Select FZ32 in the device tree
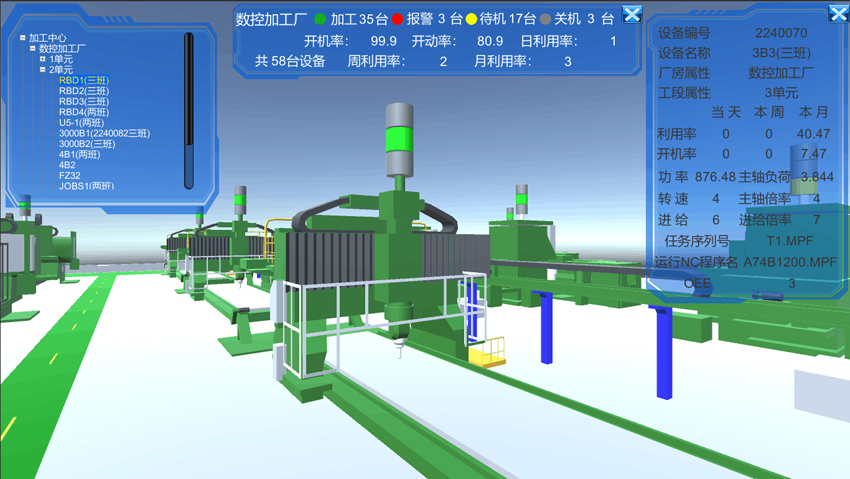 pyautogui.click(x=69, y=176)
